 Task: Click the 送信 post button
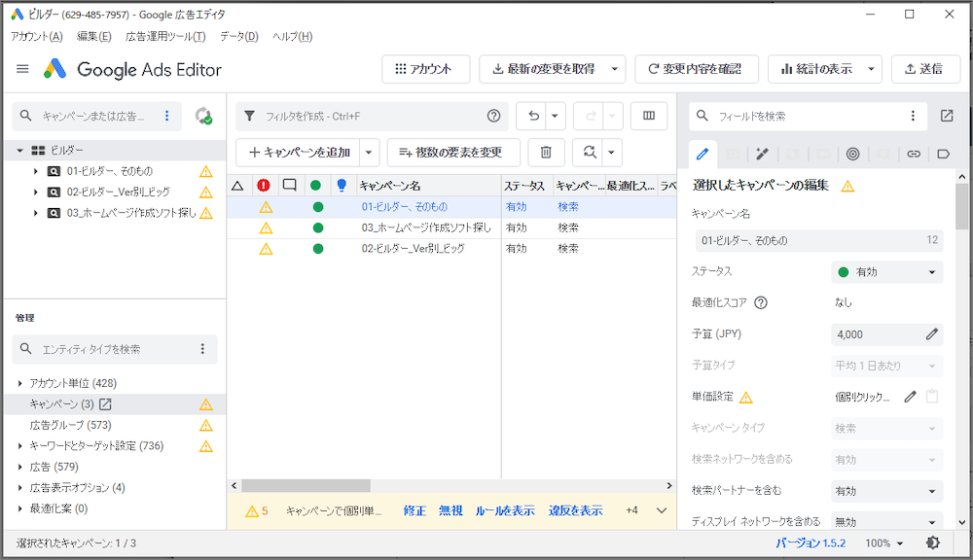(924, 69)
